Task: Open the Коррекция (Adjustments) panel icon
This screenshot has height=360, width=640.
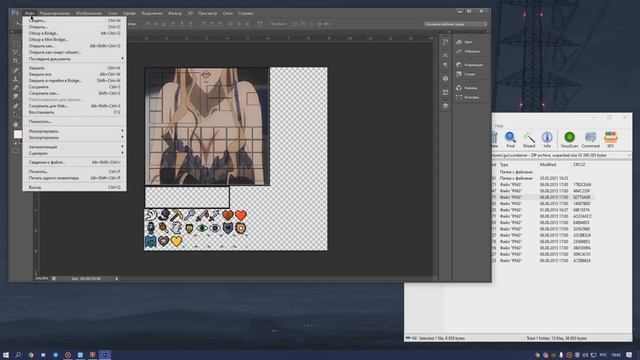Action: 459,64
